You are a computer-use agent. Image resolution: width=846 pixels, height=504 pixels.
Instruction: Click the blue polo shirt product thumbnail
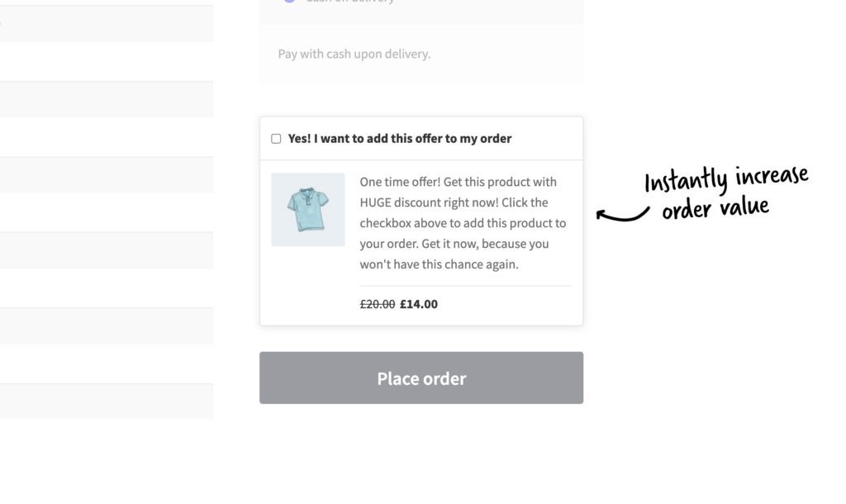(307, 209)
